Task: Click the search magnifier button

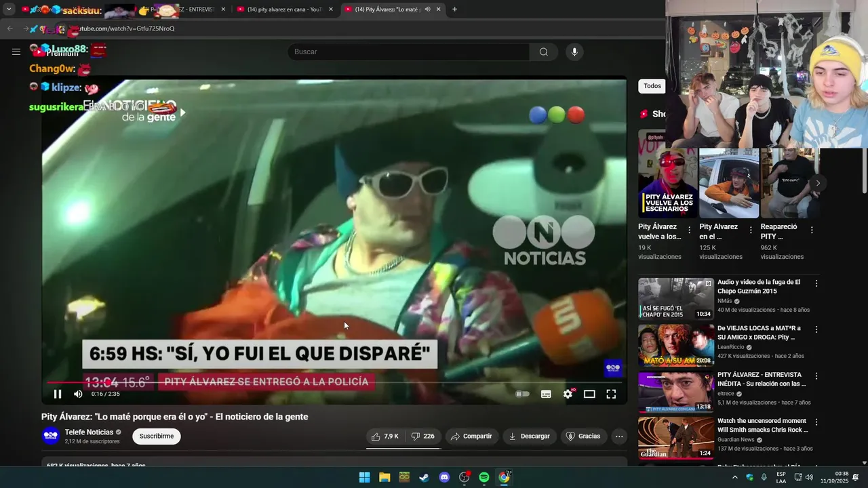Action: pos(544,52)
